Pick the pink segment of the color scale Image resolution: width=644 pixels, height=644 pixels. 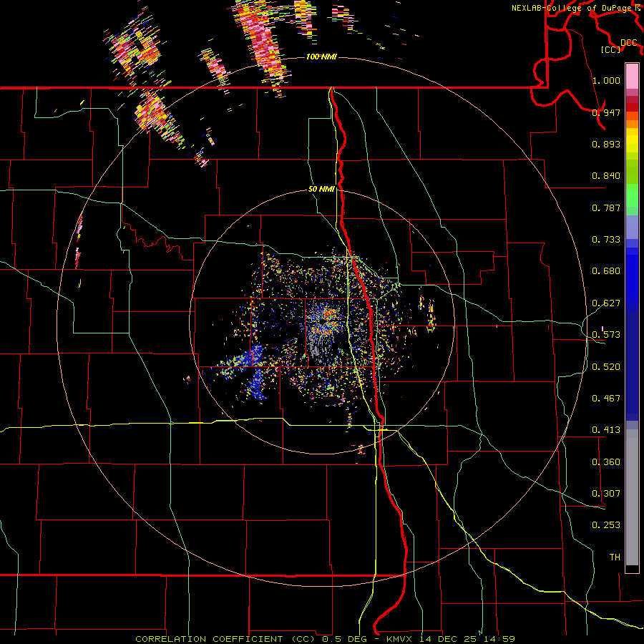[632, 77]
